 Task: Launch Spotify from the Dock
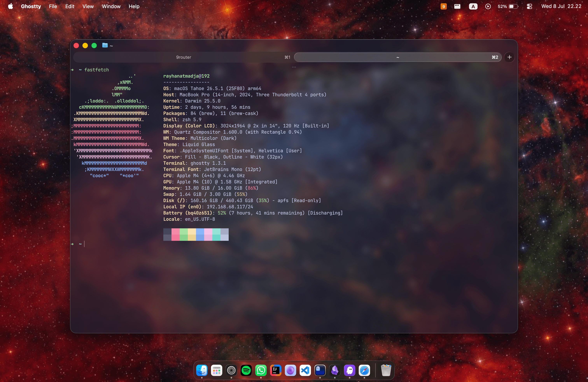tap(246, 370)
